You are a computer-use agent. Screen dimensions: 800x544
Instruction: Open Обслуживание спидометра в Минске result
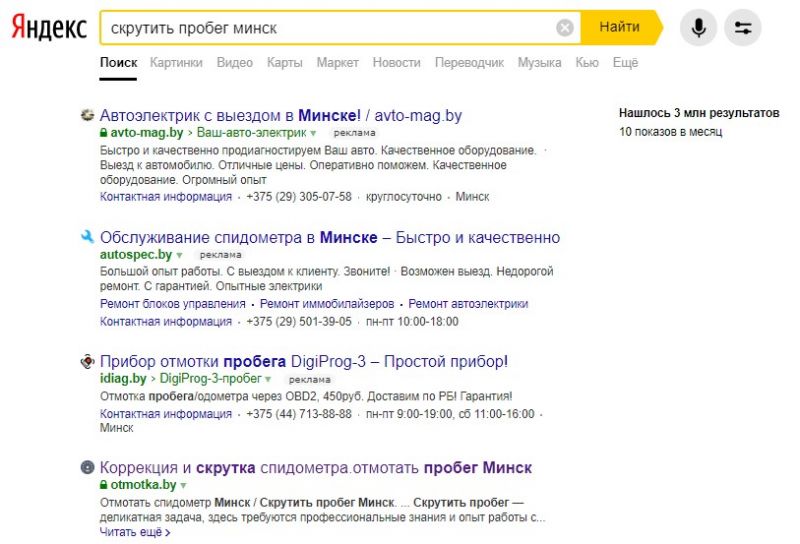(330, 237)
